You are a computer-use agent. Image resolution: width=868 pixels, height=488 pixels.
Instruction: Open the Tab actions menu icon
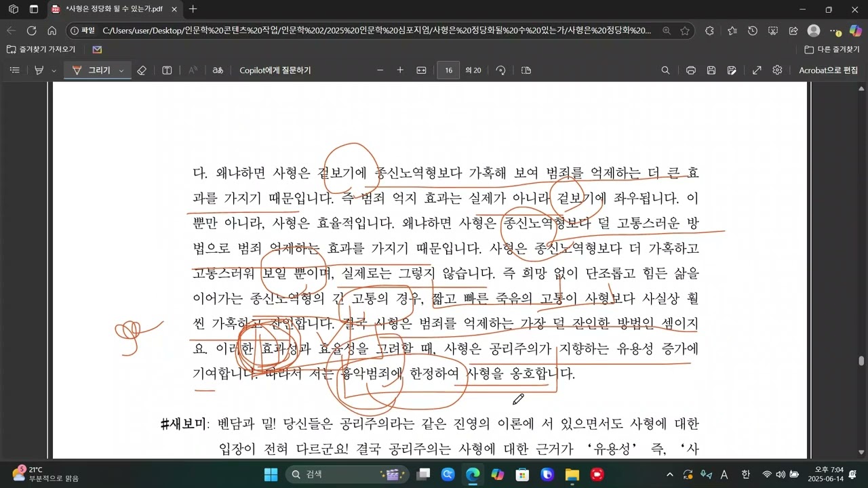34,9
